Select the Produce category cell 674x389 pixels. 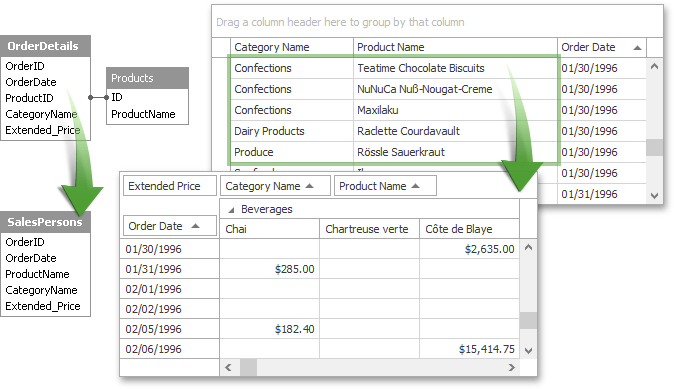click(292, 152)
